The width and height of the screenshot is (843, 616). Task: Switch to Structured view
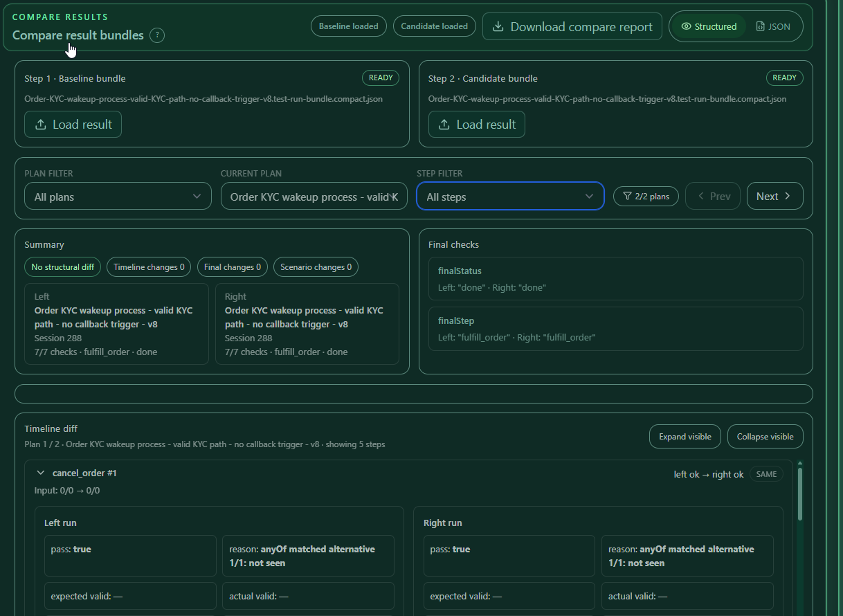709,26
